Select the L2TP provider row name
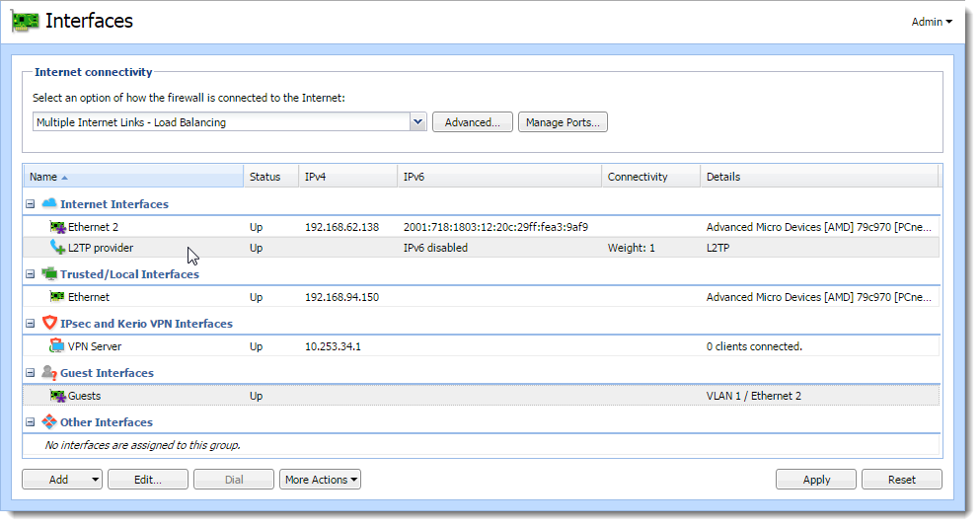 click(101, 248)
